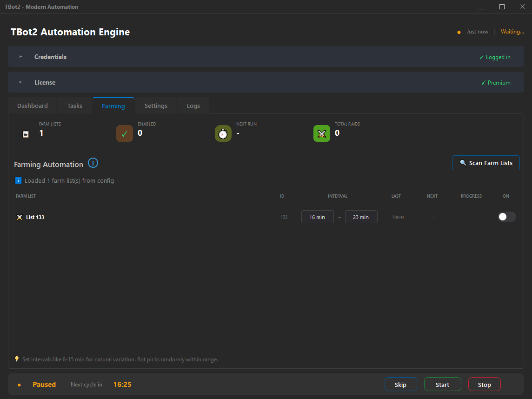Click the blue info icon near loaded farm lists
Screen dimensions: 532x399
[18, 180]
